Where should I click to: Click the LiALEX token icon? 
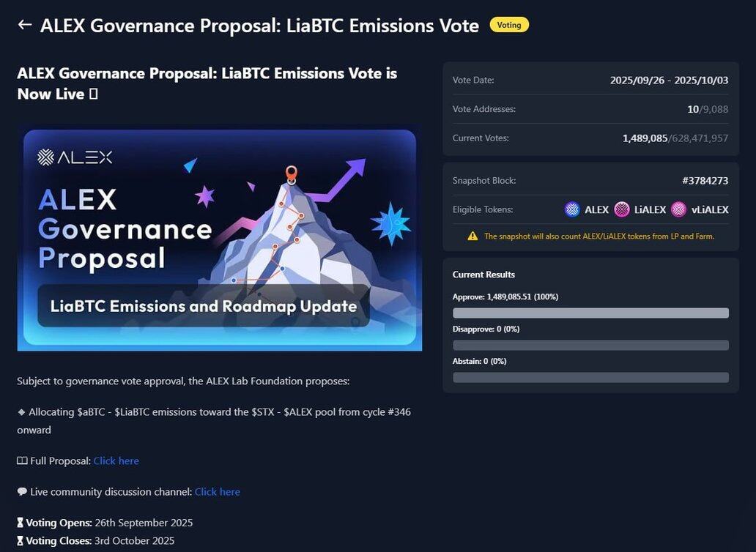click(621, 209)
